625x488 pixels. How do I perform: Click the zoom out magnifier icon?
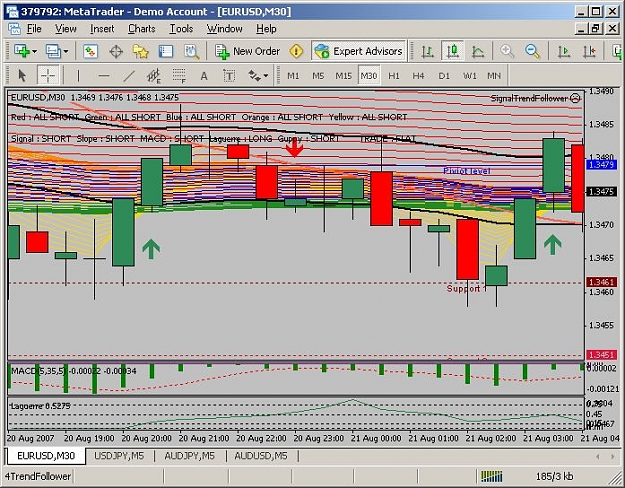tap(532, 51)
